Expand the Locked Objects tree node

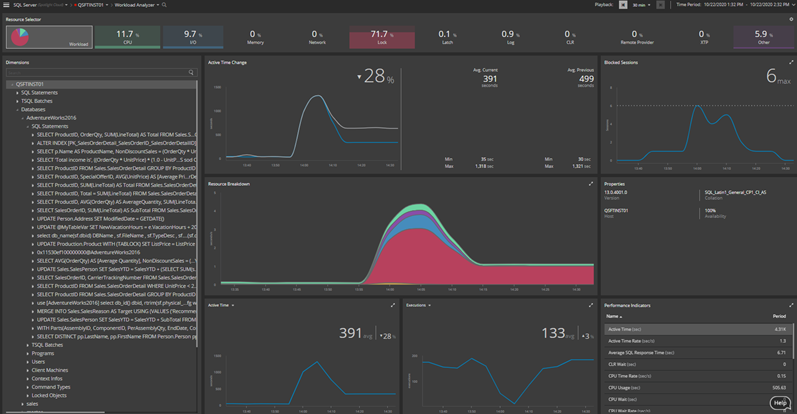pos(27,395)
